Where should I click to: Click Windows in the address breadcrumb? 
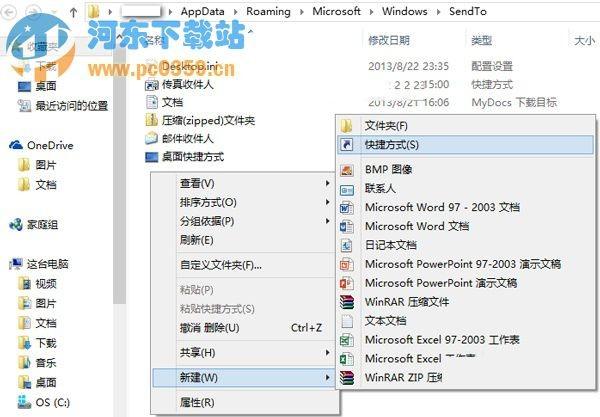(404, 11)
